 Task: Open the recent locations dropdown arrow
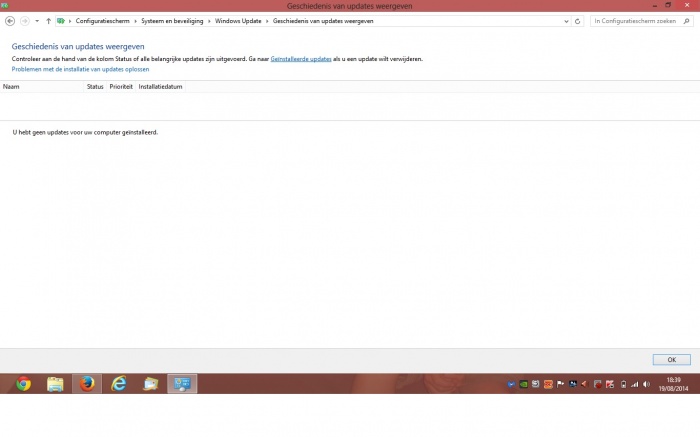[37, 21]
